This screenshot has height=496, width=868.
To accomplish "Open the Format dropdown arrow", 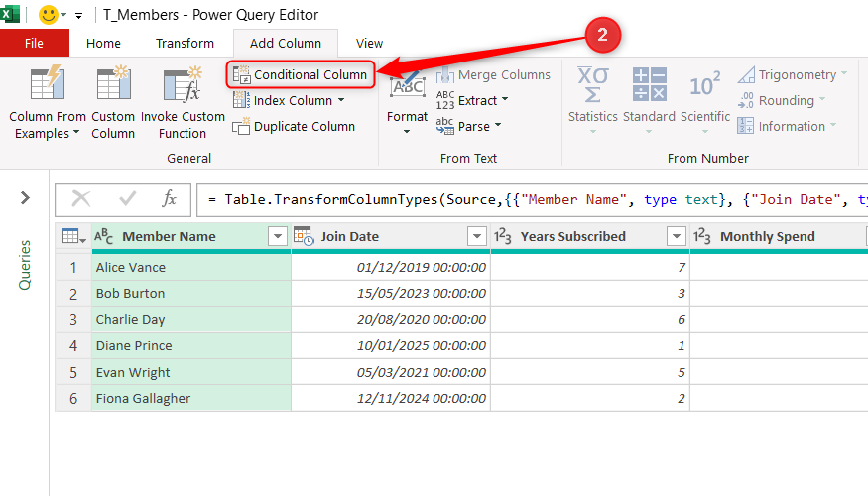I will coord(407,132).
